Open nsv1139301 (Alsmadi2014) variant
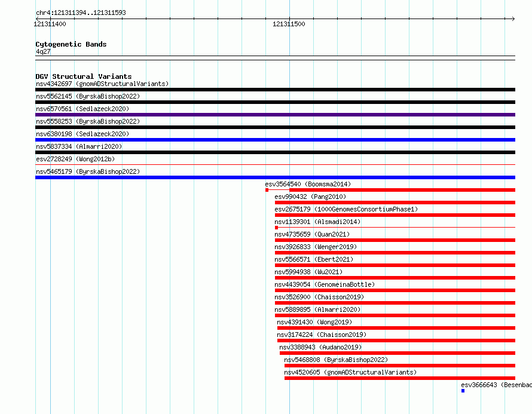The height and width of the screenshot is (414, 532). (317, 222)
